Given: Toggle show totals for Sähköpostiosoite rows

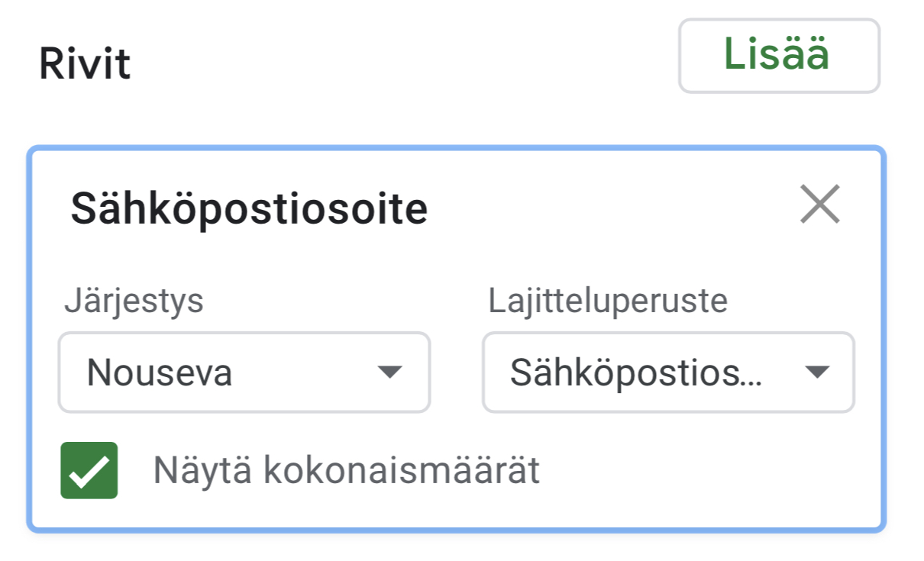Looking at the screenshot, I should coord(89,470).
